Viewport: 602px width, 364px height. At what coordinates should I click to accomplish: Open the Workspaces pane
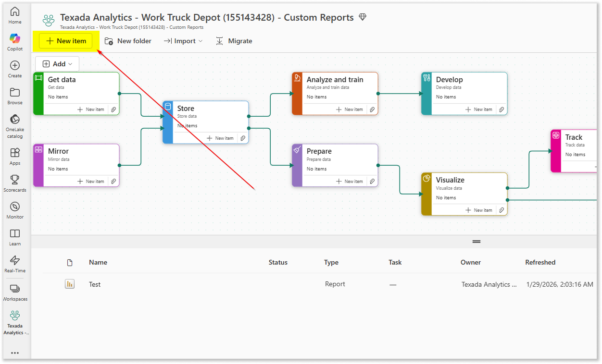(x=15, y=291)
